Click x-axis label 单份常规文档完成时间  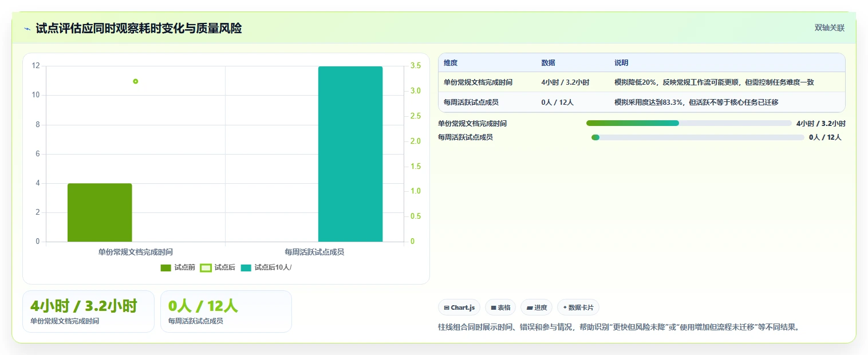tap(135, 252)
